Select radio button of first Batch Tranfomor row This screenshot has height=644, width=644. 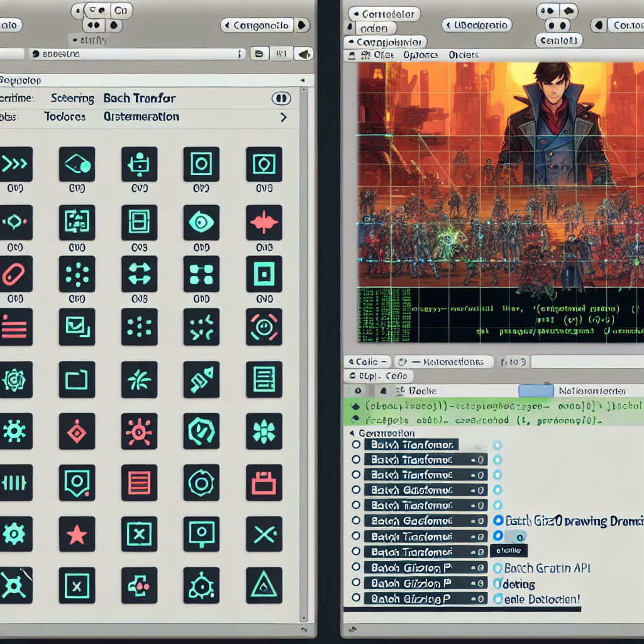pos(356,445)
